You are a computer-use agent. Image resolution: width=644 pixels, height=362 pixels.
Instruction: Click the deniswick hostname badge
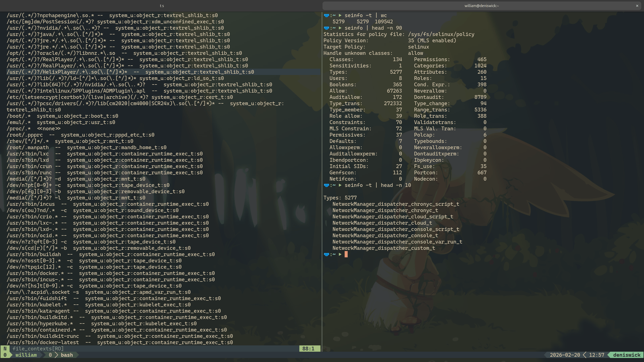[x=626, y=355]
